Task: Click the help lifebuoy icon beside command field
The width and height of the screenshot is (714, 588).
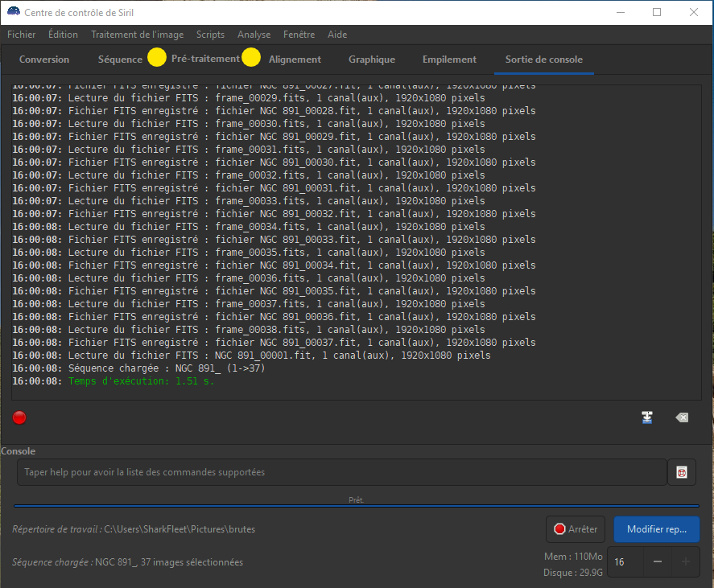Action: click(x=682, y=472)
